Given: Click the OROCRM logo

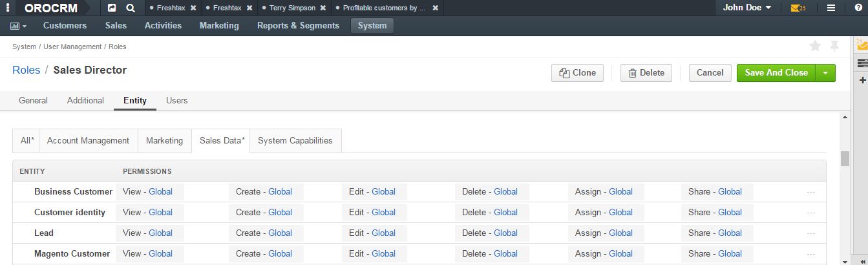Looking at the screenshot, I should [51, 8].
